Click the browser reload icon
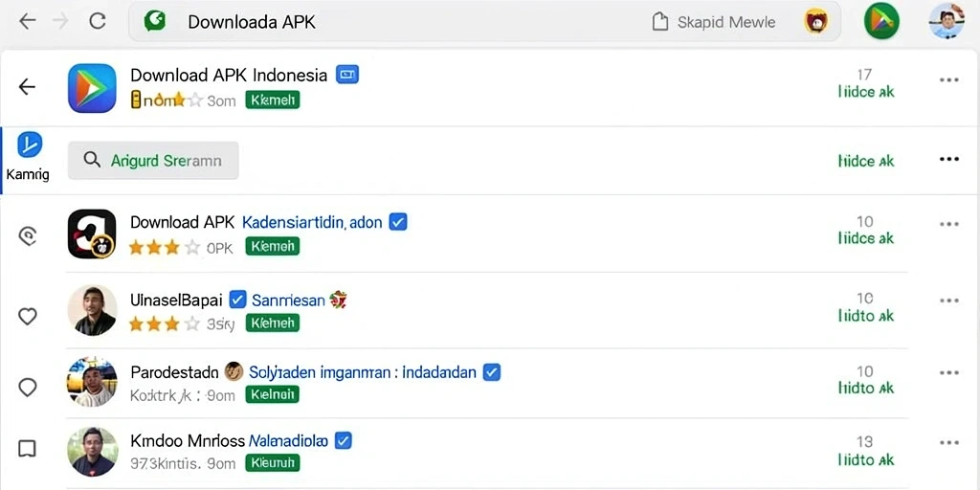The image size is (980, 490). tap(97, 22)
